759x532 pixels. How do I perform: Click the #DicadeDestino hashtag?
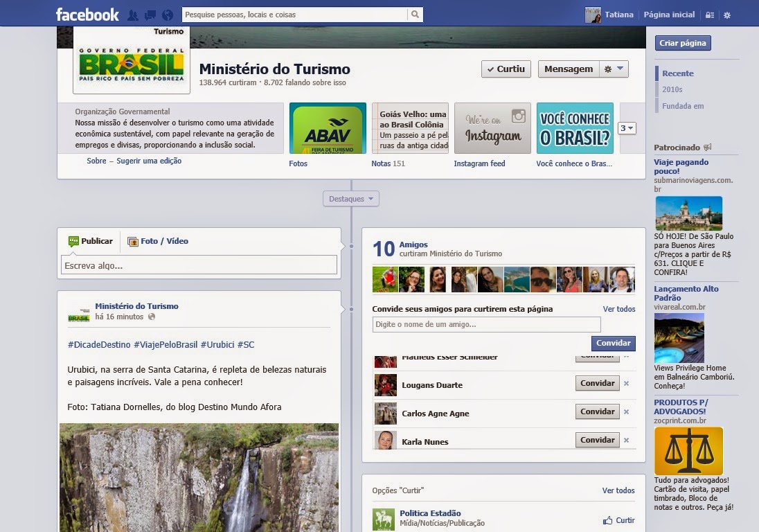[x=99, y=345]
